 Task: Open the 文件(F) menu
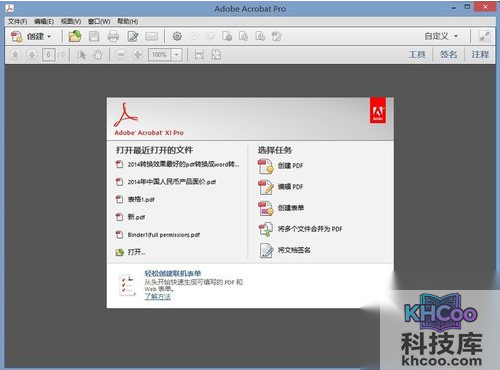[x=17, y=22]
